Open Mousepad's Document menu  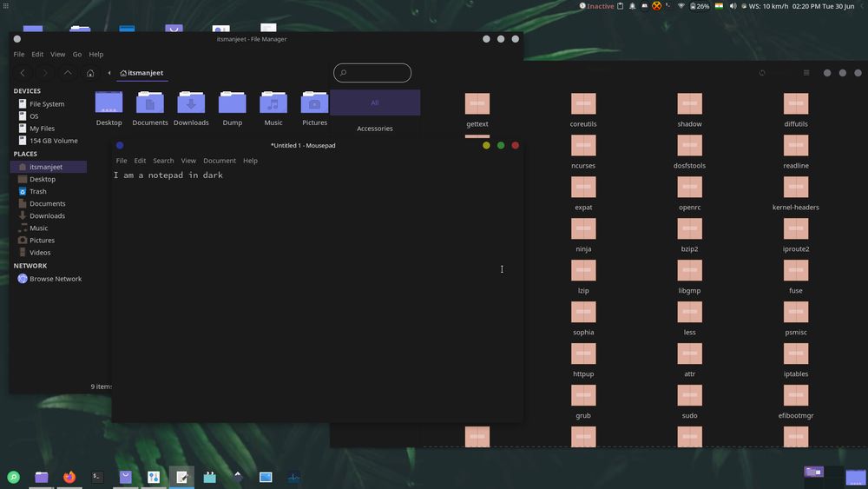(219, 161)
